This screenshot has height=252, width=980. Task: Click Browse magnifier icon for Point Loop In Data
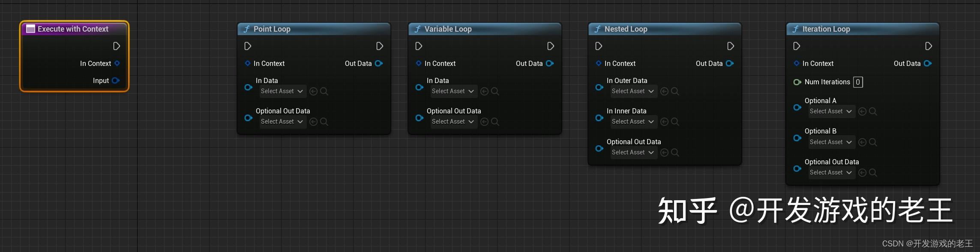pos(324,91)
